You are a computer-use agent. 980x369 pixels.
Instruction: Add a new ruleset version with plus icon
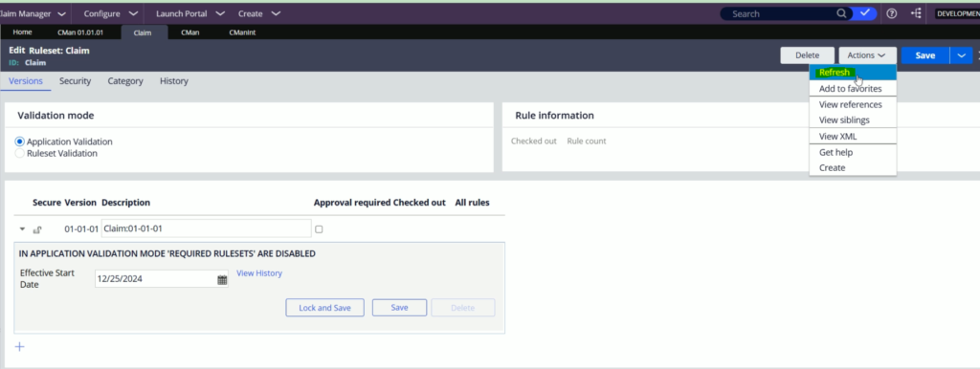19,346
